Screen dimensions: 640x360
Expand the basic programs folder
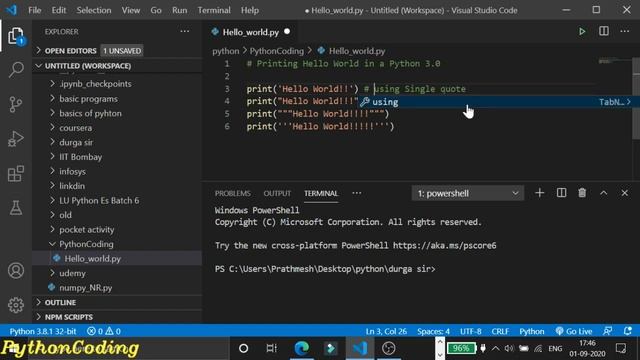[117, 99]
